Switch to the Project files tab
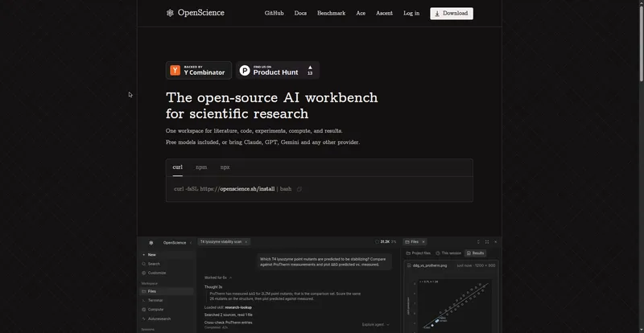 [x=419, y=253]
